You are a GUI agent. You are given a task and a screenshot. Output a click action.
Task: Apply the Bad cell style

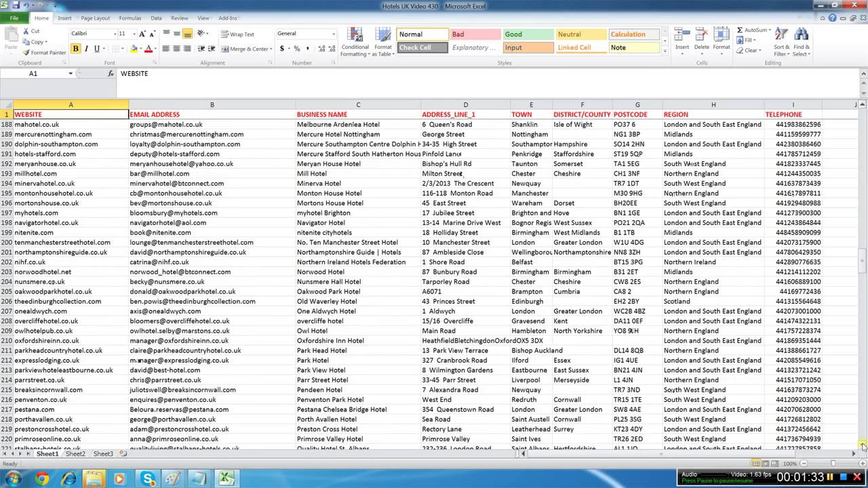tap(475, 35)
